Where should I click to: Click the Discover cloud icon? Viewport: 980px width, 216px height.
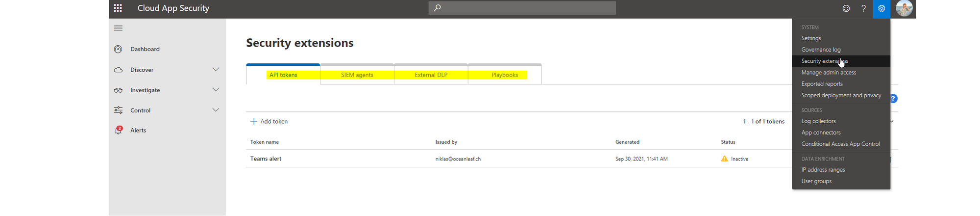click(x=118, y=70)
